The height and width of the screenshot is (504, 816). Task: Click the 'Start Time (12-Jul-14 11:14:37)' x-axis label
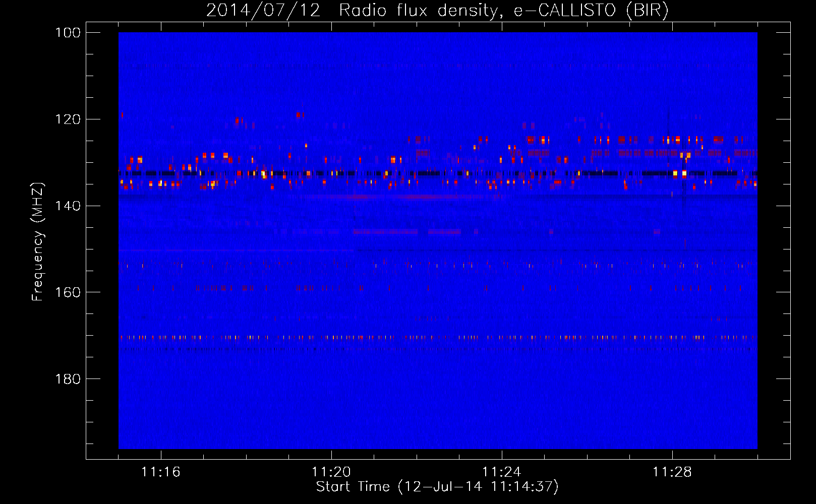point(437,487)
